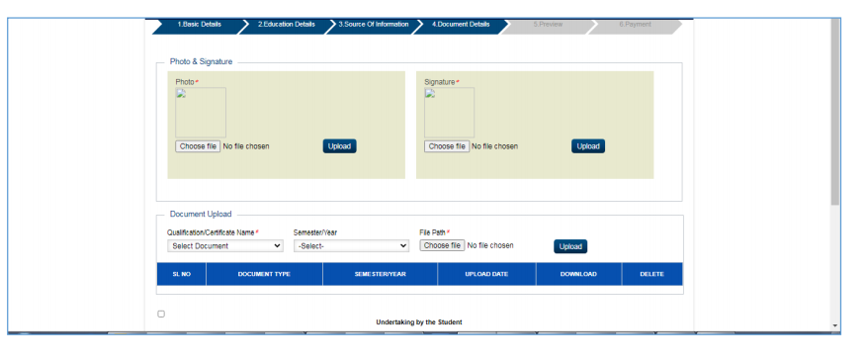868x363 pixels.
Task: Upload the chosen Photo file
Action: click(x=339, y=146)
